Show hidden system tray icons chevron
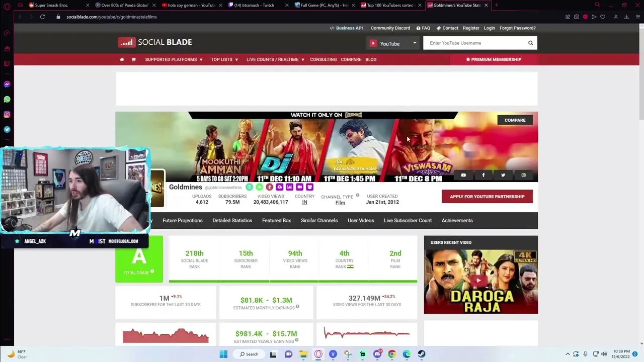The image size is (644, 362). [568, 354]
